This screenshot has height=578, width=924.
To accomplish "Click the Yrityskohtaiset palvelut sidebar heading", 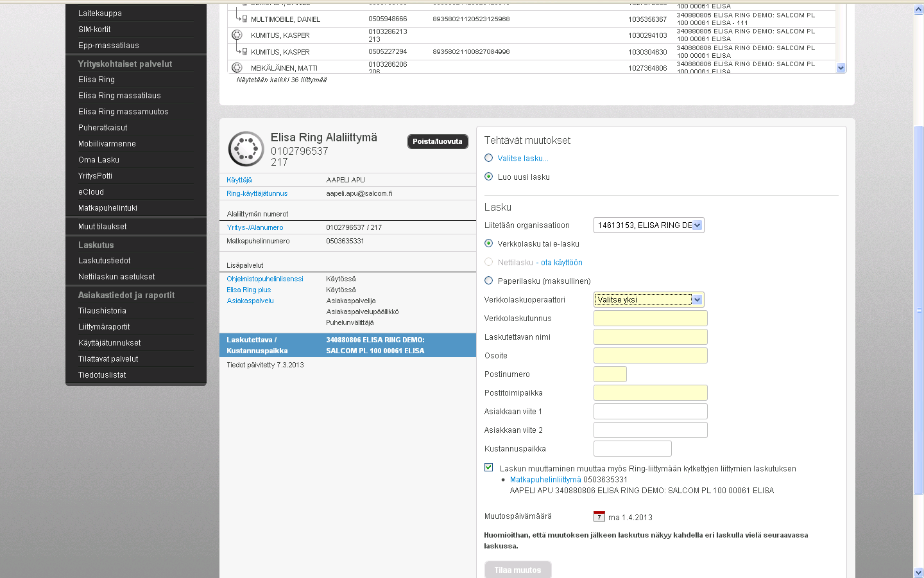I will click(125, 64).
